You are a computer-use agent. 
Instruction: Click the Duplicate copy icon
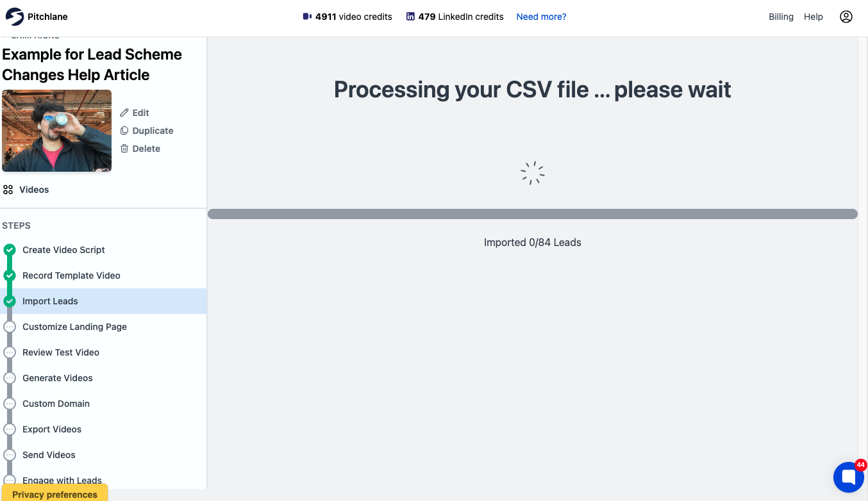coord(124,131)
